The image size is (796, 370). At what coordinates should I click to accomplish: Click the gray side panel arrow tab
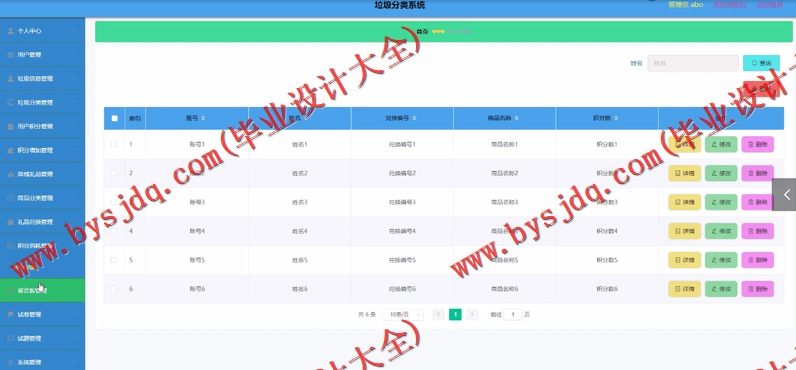click(785, 194)
